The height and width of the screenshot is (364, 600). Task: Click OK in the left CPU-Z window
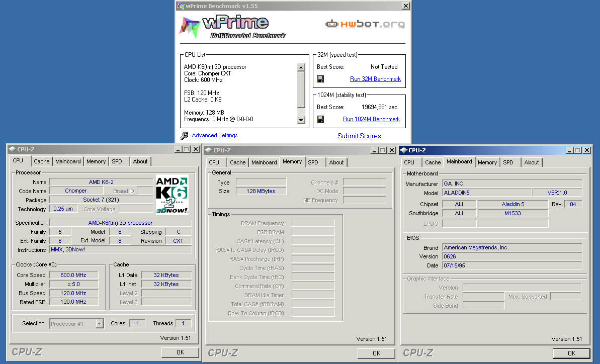click(x=180, y=352)
